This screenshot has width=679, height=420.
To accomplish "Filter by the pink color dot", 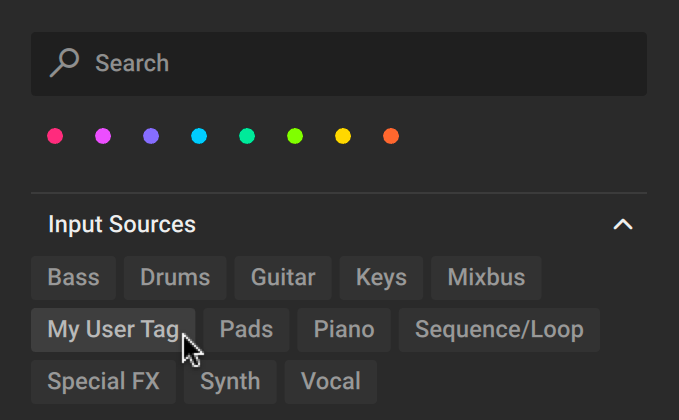I will (55, 136).
